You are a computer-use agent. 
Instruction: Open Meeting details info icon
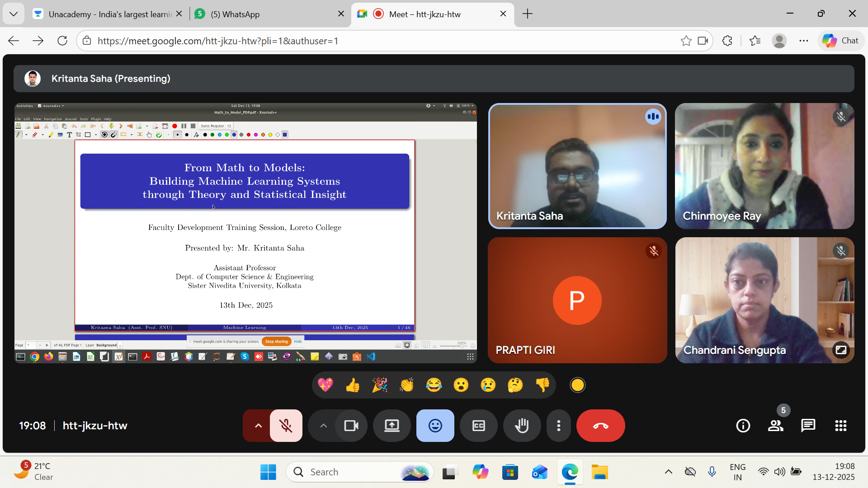click(743, 426)
